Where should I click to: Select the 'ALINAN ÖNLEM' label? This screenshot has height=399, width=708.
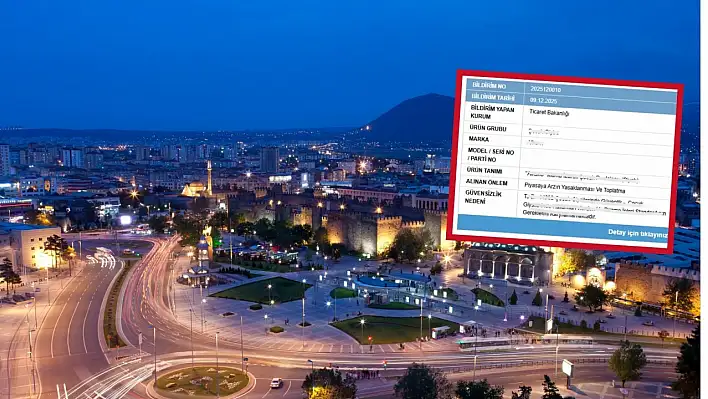pyautogui.click(x=486, y=182)
